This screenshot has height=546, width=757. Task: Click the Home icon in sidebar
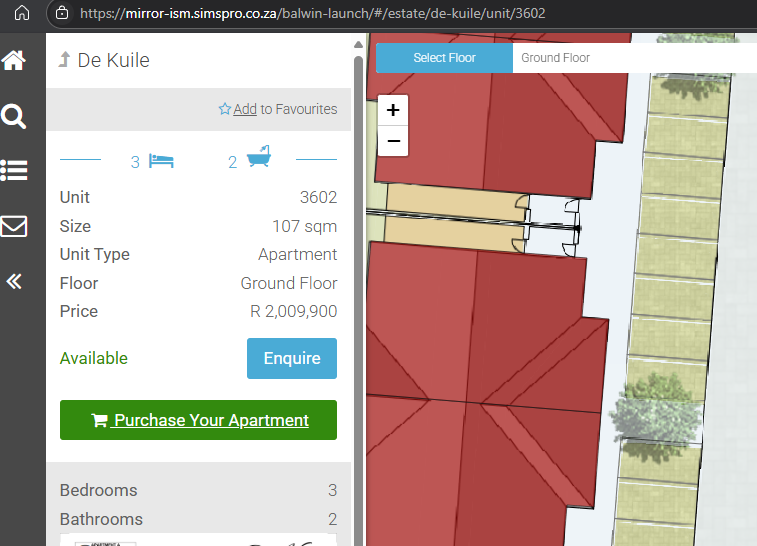tap(14, 61)
